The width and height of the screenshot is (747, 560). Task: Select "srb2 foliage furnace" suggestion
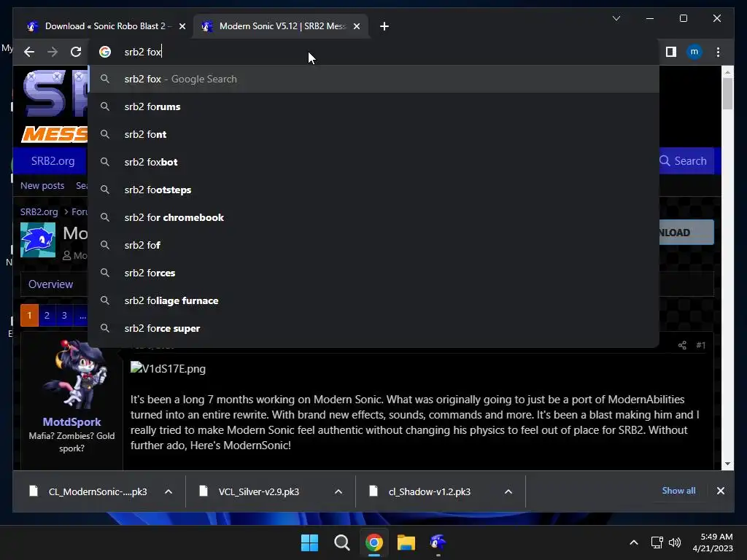pyautogui.click(x=373, y=300)
